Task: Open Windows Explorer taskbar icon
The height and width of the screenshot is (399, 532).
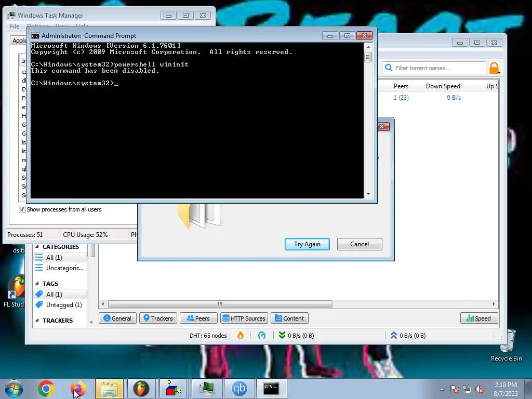Action: click(109, 389)
